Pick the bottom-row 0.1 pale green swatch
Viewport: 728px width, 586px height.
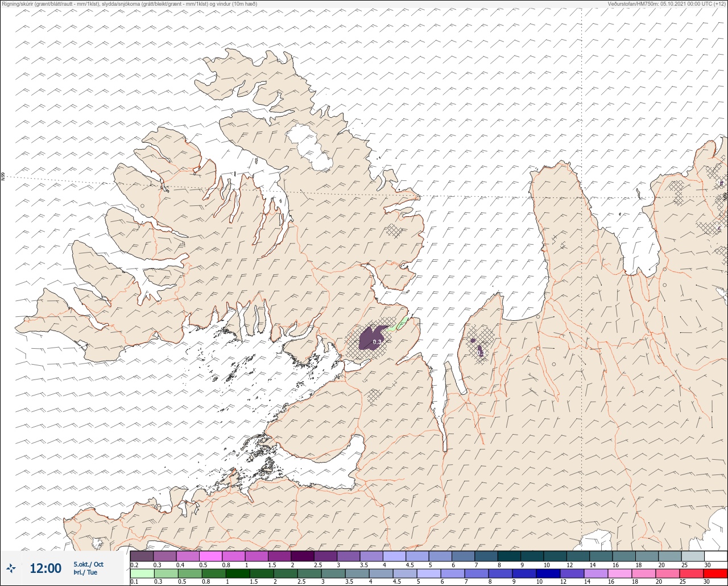(142, 573)
